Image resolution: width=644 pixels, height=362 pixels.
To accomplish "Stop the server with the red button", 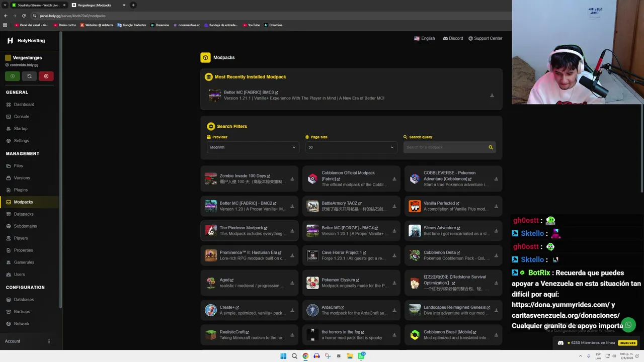I will point(46,76).
